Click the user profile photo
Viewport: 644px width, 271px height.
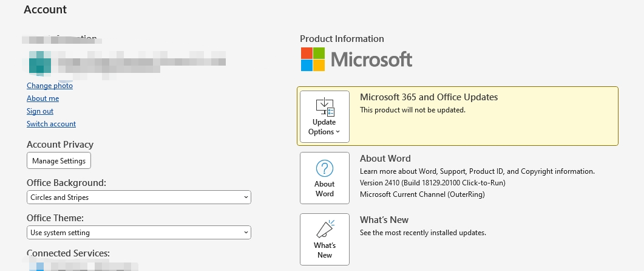(x=40, y=63)
